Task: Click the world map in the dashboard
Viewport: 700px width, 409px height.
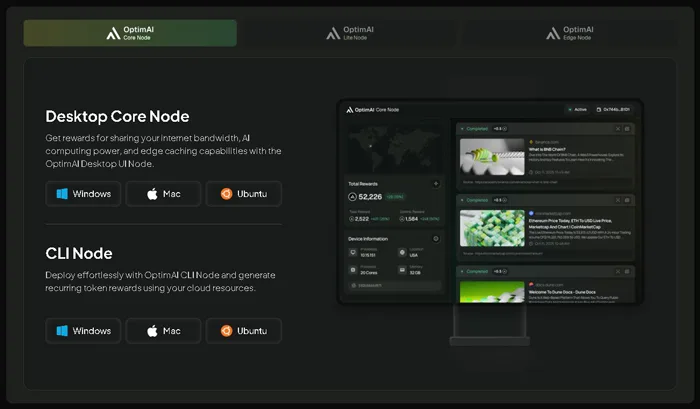Action: (394, 147)
